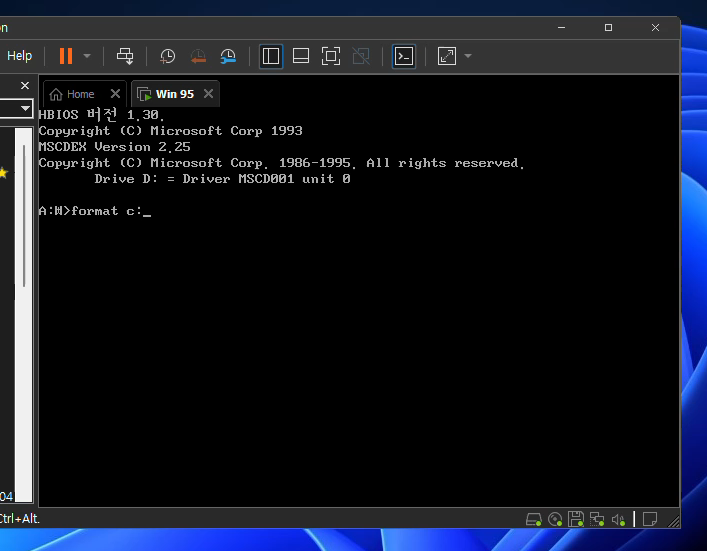This screenshot has width=707, height=551.
Task: Click the sound card status icon
Action: [x=619, y=519]
